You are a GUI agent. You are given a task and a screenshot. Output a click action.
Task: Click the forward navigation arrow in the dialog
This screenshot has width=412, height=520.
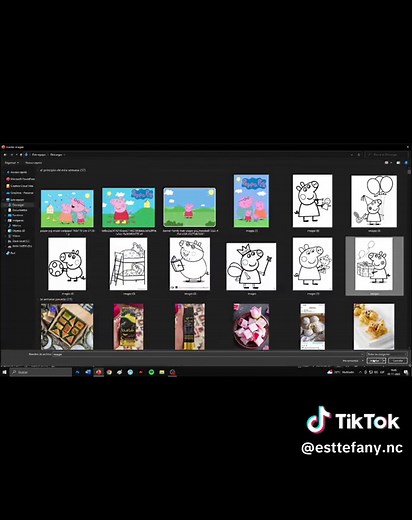pos(11,155)
